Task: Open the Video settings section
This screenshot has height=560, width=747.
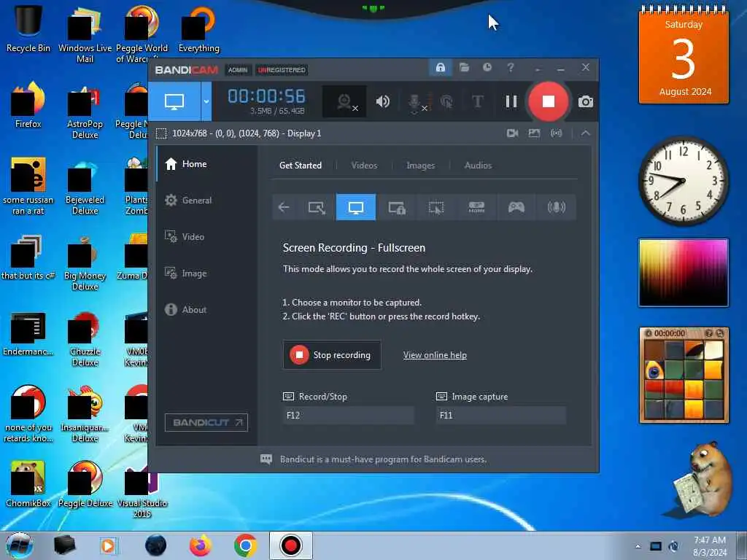Action: (x=206, y=237)
